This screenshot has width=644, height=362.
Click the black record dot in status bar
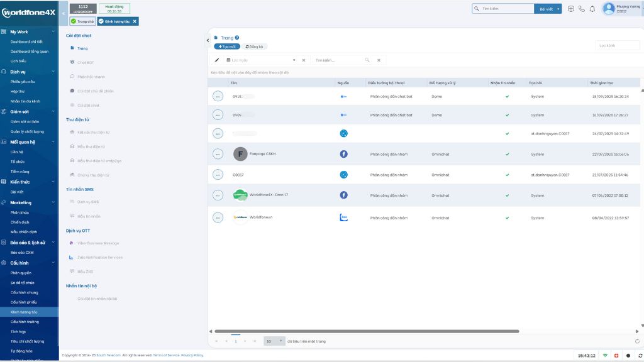point(628,356)
